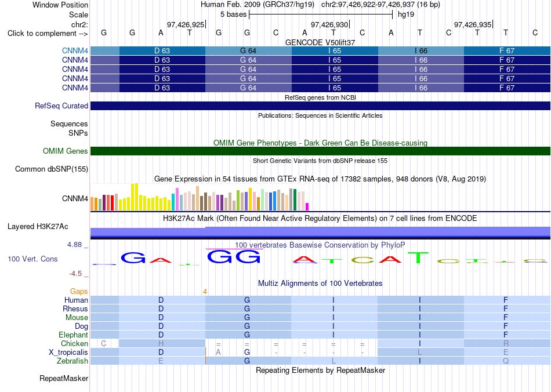Viewport: 551px width, 392px height.
Task: Click the 'Click to complement -->' label
Action: tap(48, 34)
